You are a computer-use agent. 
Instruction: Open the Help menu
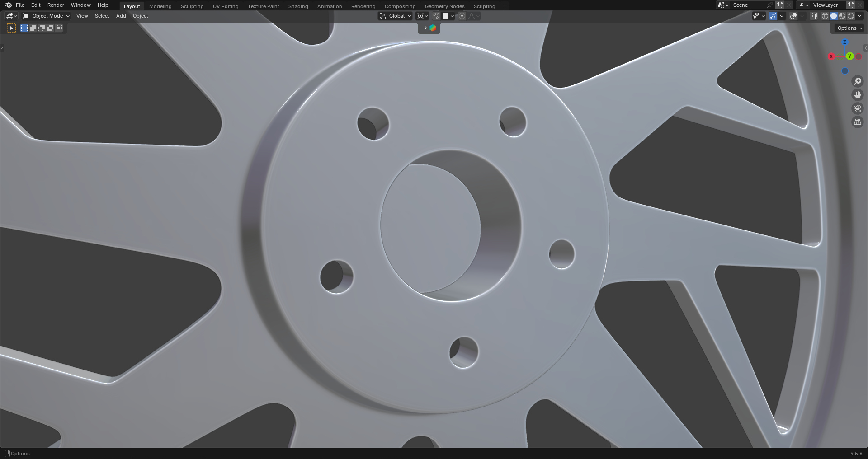103,5
